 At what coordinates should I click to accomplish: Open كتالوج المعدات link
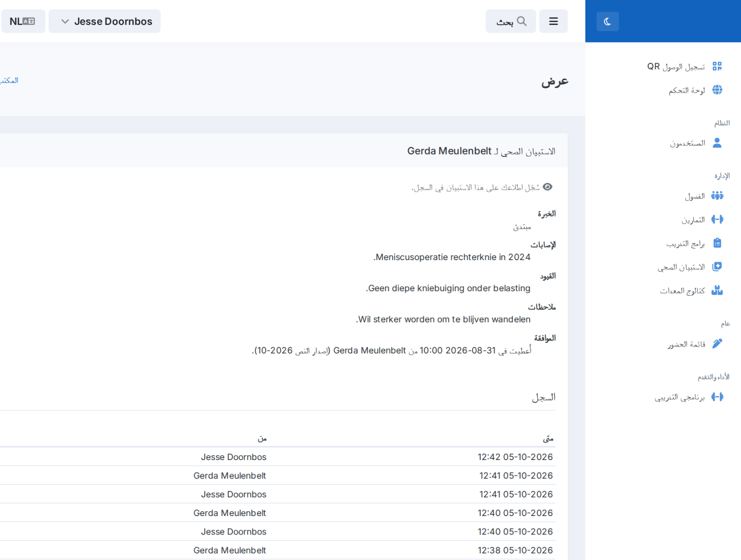(x=682, y=291)
